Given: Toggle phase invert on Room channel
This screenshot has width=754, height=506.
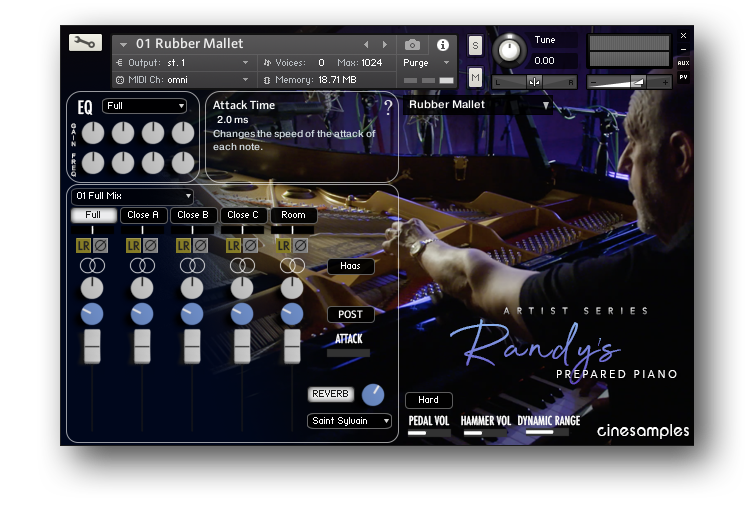Looking at the screenshot, I should pyautogui.click(x=301, y=246).
